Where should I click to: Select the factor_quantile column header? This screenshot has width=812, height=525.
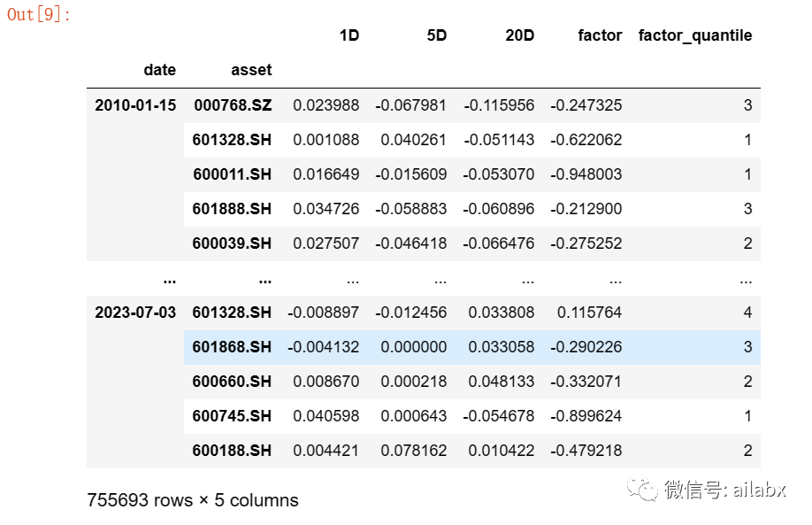click(695, 35)
